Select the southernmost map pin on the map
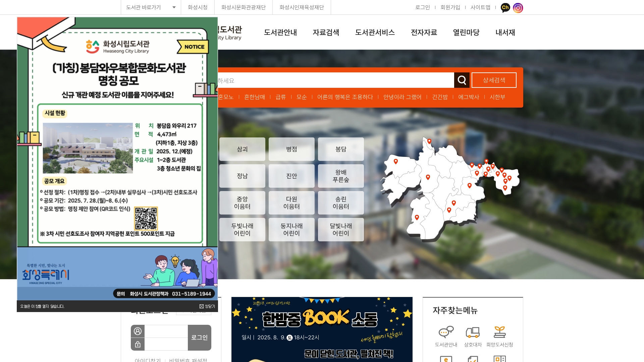The image size is (644, 362). pos(417,218)
